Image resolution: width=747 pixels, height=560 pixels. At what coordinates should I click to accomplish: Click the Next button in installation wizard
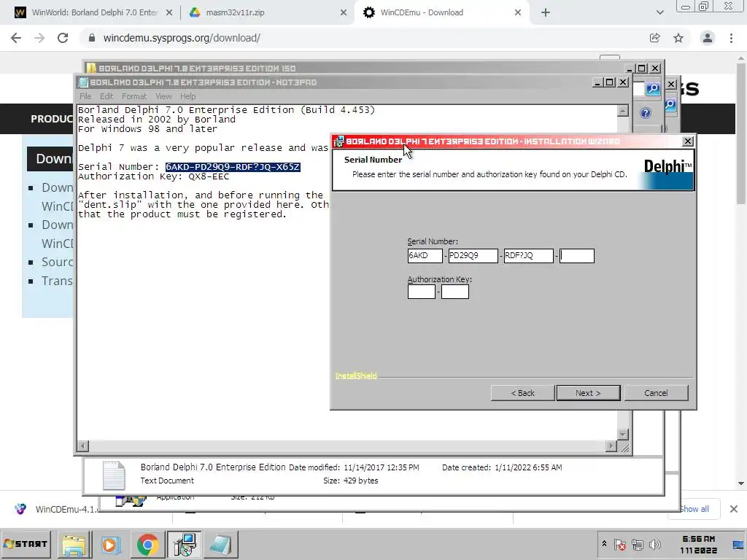tap(589, 393)
